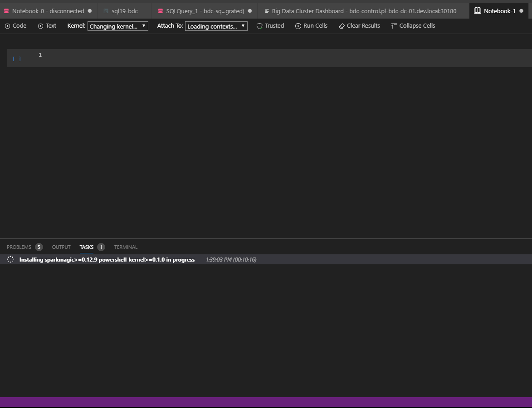532x408 pixels.
Task: Toggle the notebook Trusted state
Action: (270, 26)
